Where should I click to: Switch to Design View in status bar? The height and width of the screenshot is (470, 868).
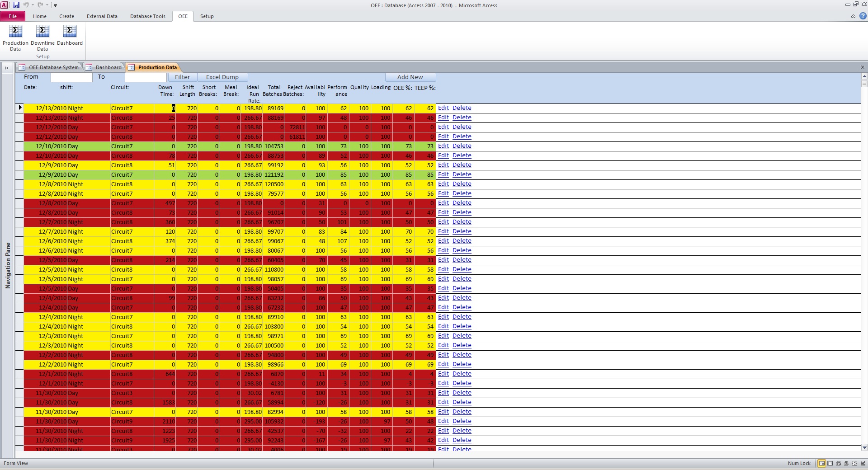coord(863,463)
